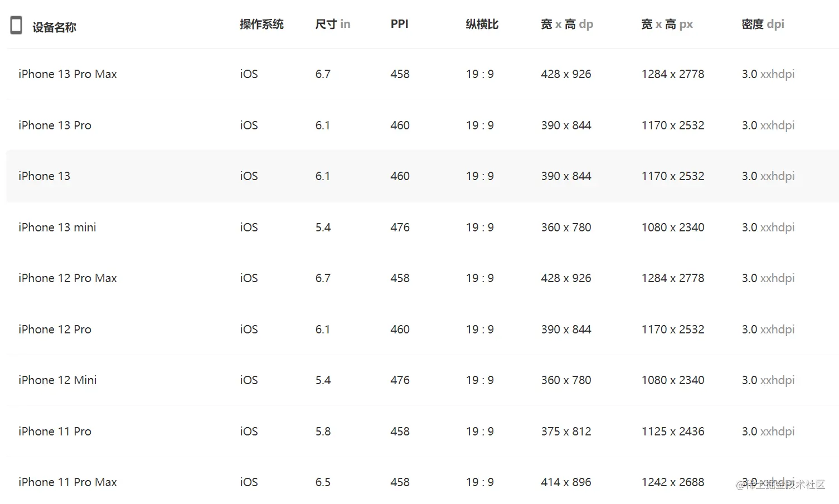Image resolution: width=839 pixels, height=504 pixels.
Task: Select the iPhone 11 Pro device name
Action: (x=55, y=432)
